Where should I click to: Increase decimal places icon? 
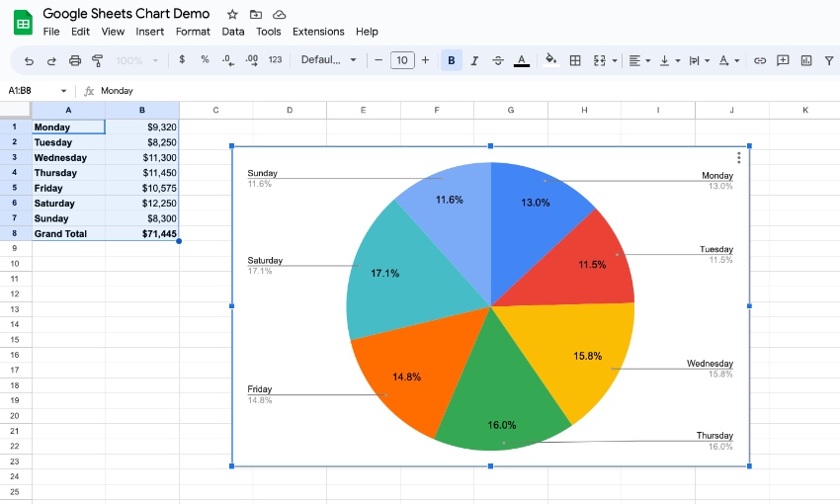click(251, 60)
